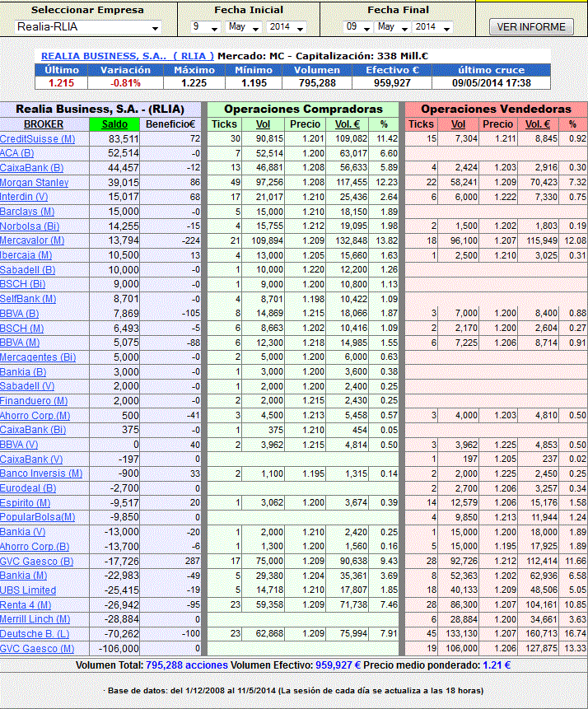
Task: Open UBS Limited broker link
Action: [28, 590]
